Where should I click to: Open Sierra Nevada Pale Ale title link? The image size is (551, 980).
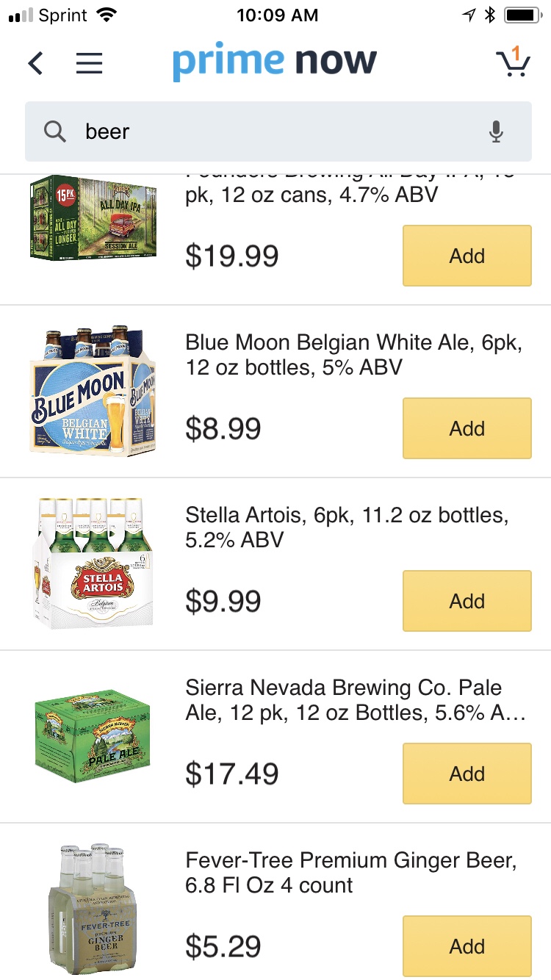point(355,700)
